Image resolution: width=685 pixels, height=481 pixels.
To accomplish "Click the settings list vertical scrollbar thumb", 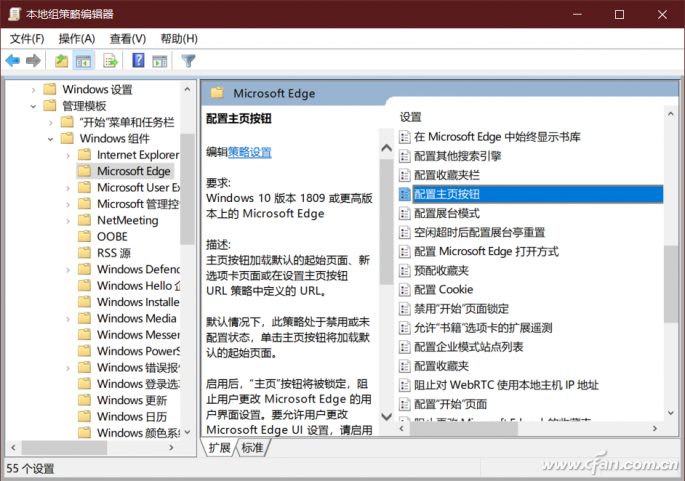I will tap(670, 284).
